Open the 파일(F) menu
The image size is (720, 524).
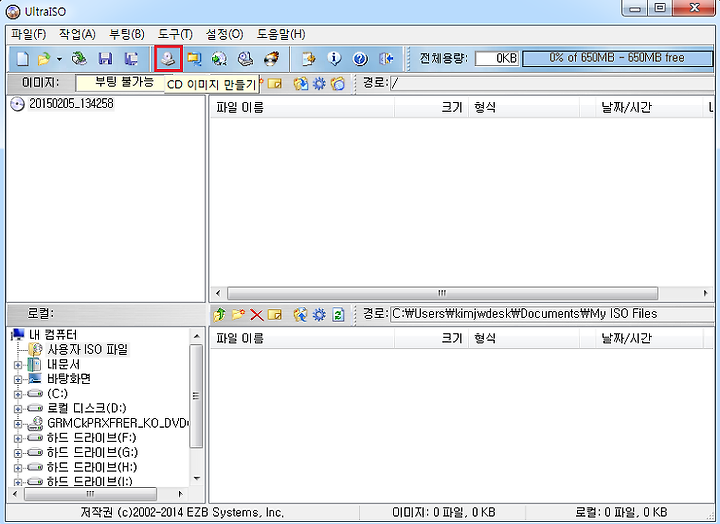(29, 34)
